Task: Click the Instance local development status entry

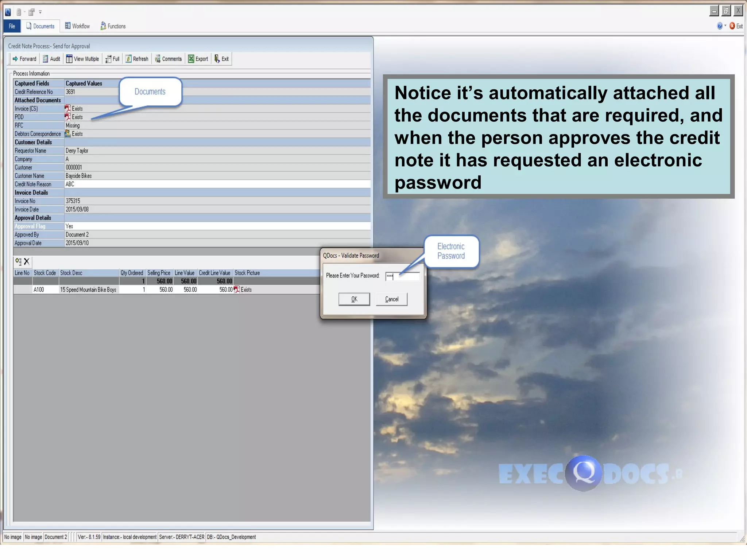Action: tap(129, 537)
